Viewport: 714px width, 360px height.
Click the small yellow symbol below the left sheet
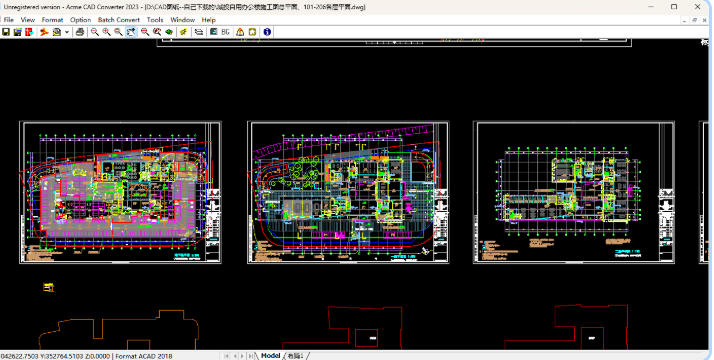coord(49,287)
